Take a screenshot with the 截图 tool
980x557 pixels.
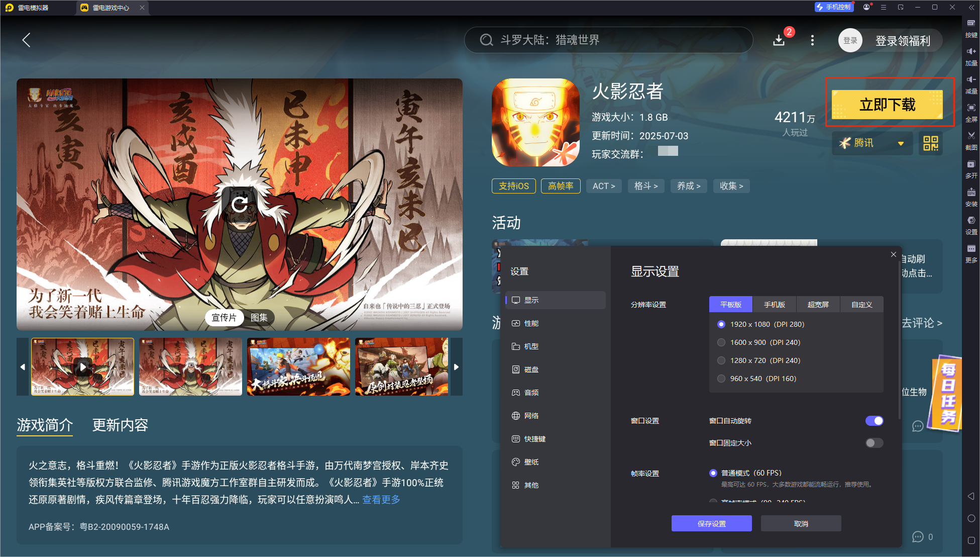click(x=971, y=136)
